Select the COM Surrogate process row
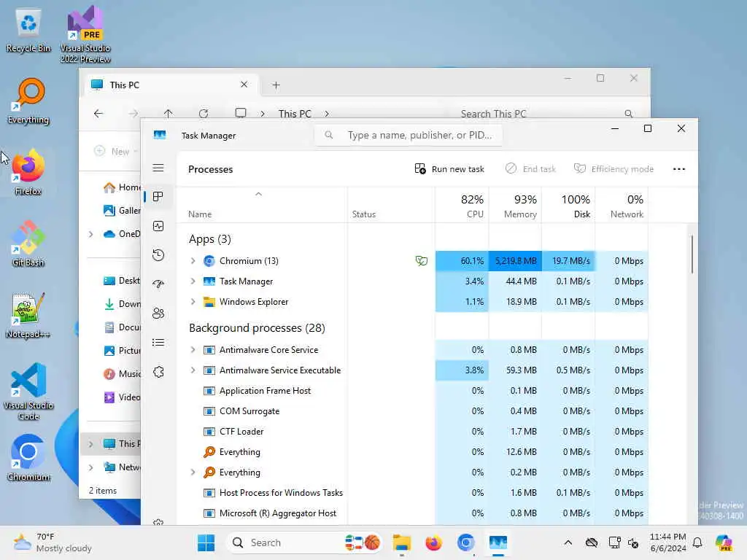 (413, 411)
